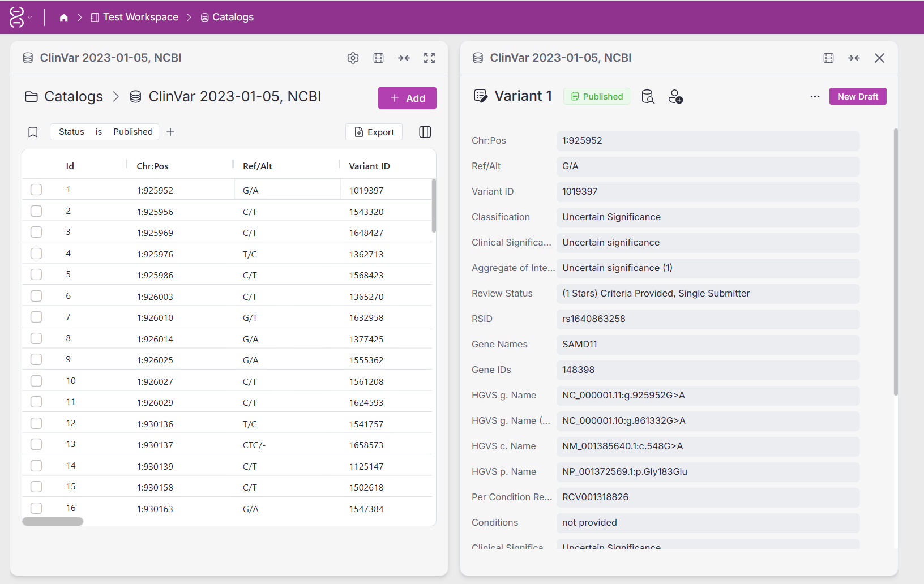Image resolution: width=924 pixels, height=584 pixels.
Task: Click Review Status field value
Action: pos(708,294)
